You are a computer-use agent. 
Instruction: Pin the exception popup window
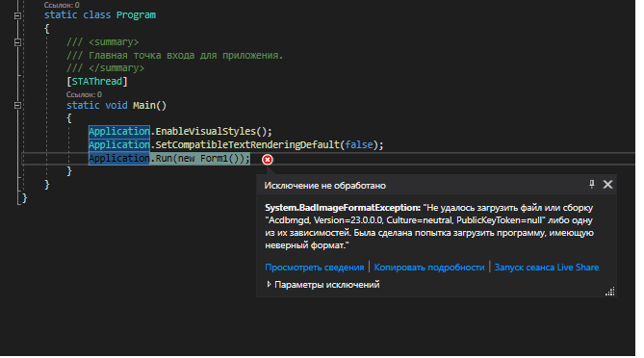pyautogui.click(x=592, y=185)
